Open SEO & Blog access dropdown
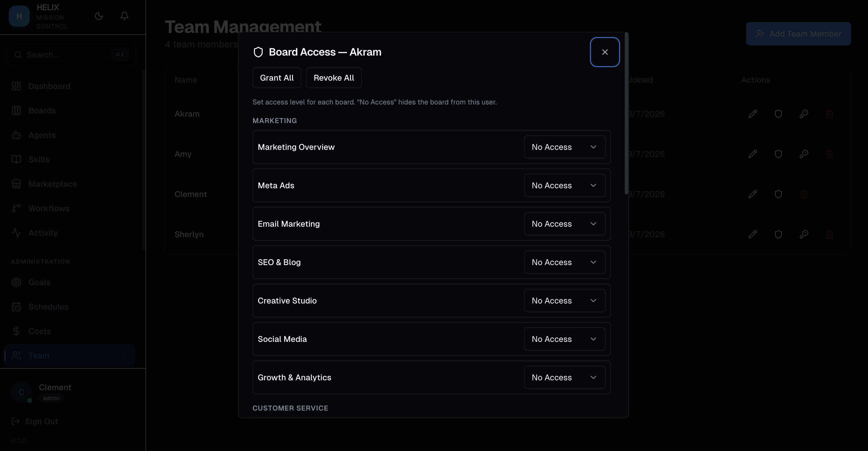 (565, 262)
